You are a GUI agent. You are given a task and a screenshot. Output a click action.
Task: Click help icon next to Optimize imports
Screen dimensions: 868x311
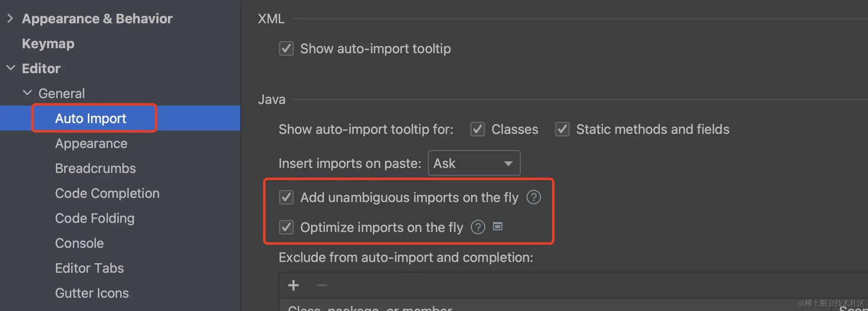tap(478, 227)
